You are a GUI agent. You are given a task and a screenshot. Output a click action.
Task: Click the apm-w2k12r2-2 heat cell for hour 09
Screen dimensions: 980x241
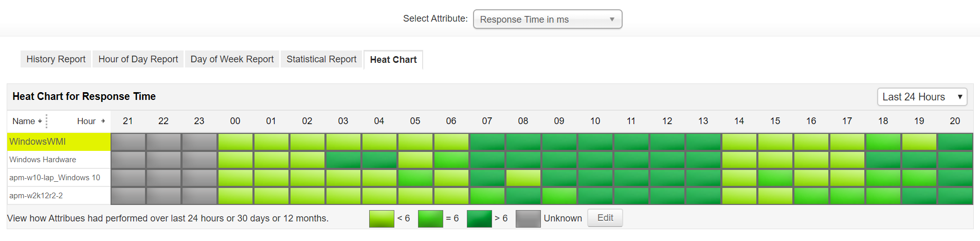[559, 196]
